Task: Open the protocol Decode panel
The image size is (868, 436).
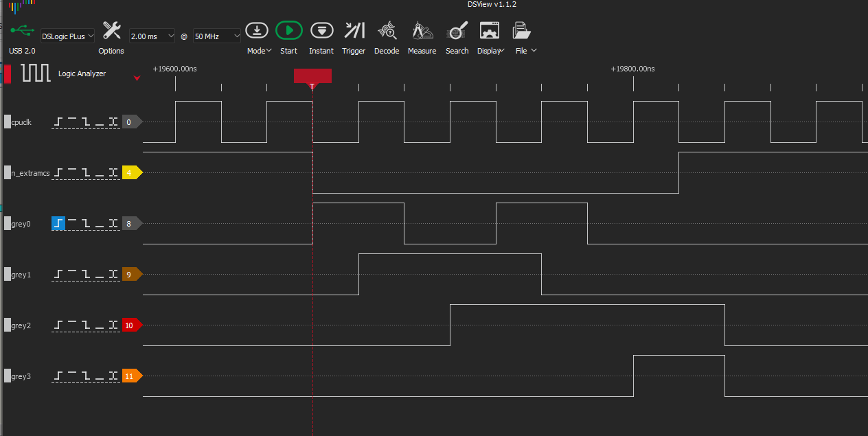Action: pyautogui.click(x=387, y=31)
